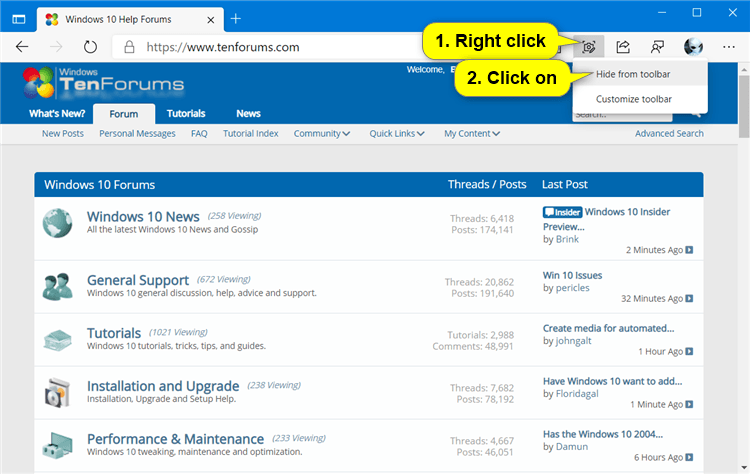Screen dimensions: 750x474
Task: Click the Web capture toolbar icon
Action: (588, 47)
